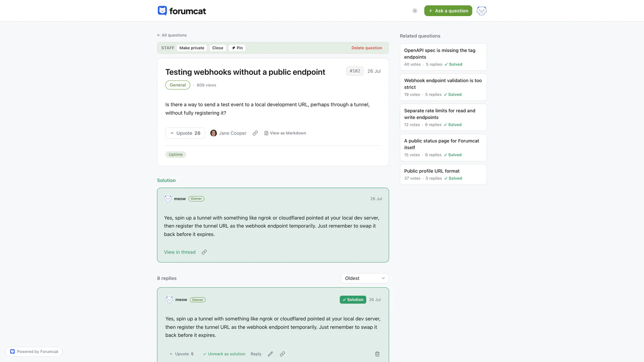
Task: Open the cat avatar profile menu
Action: 481,11
